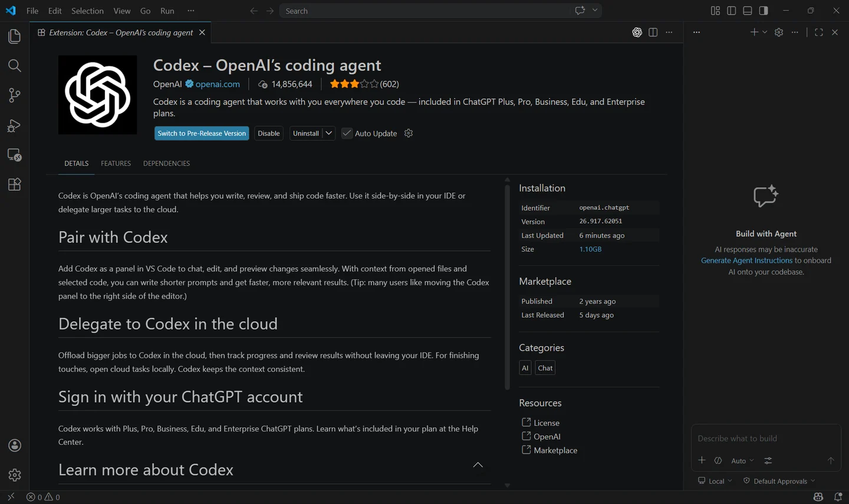Click the AI category tag

tap(525, 368)
